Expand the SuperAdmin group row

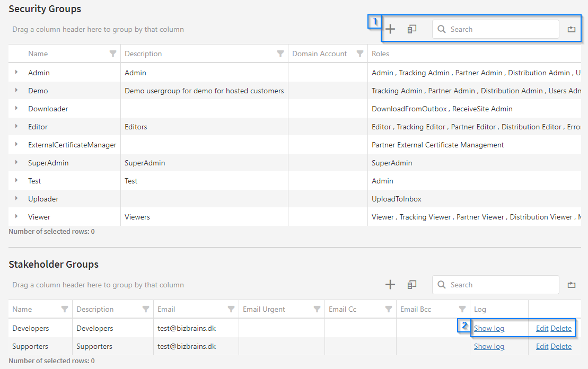click(16, 163)
